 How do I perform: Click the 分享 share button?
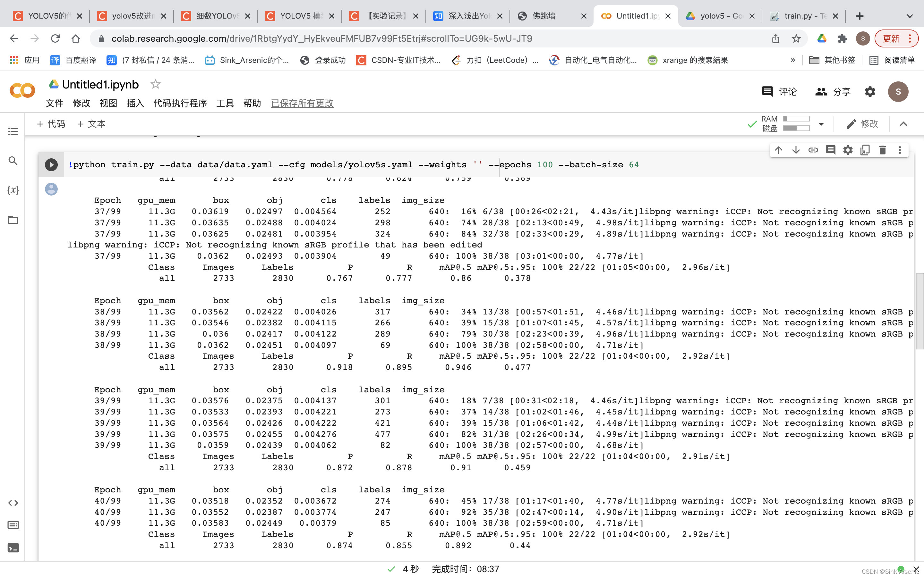pos(833,92)
